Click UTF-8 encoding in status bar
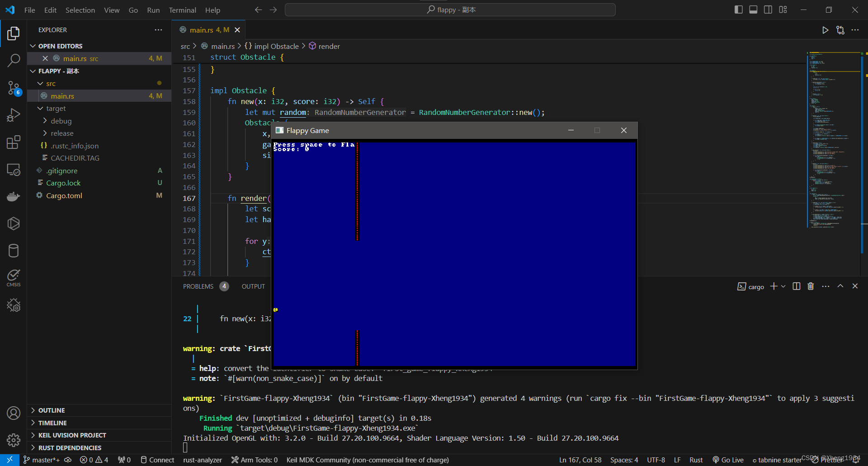Screen dimensions: 868x466 click(x=656, y=460)
